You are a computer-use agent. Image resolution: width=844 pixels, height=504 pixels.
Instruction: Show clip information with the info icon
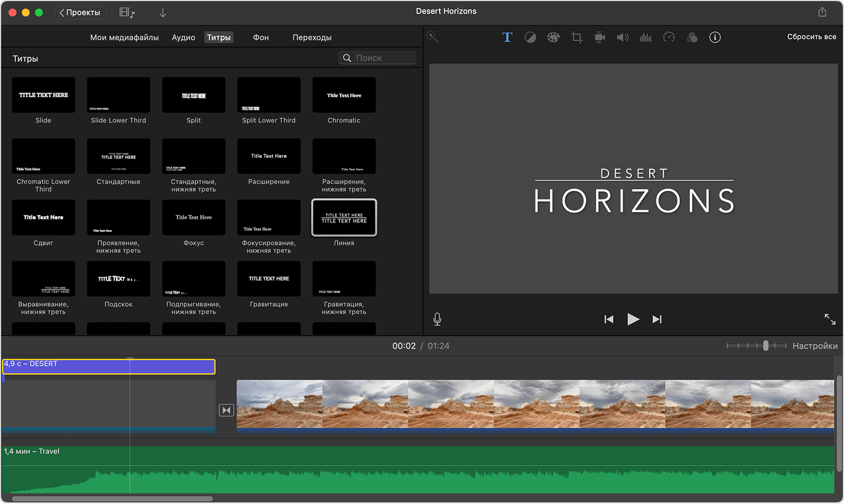(715, 37)
